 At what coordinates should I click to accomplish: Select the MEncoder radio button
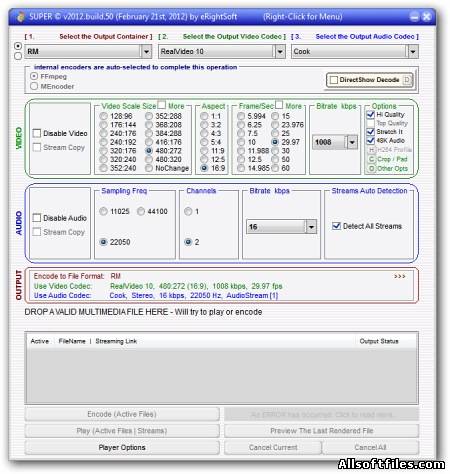(34, 86)
